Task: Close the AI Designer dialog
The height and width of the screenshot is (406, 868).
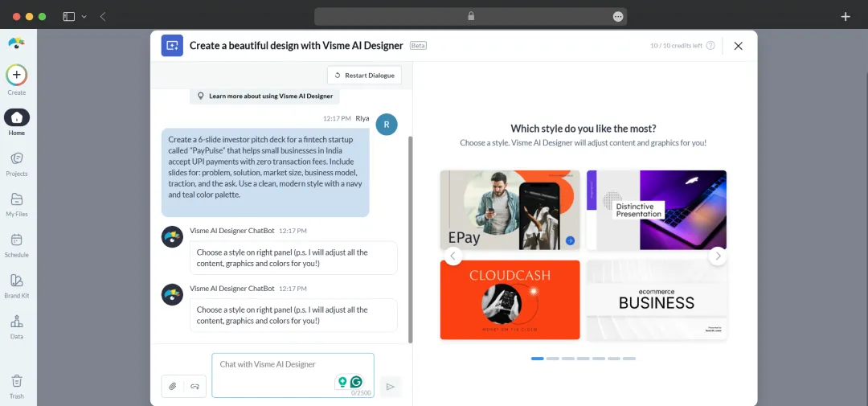Action: pos(738,46)
